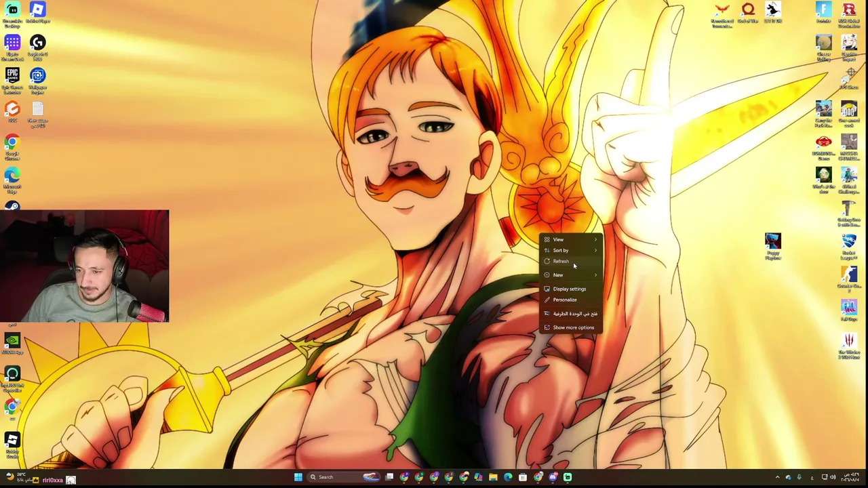Open Microsoft Store from the taskbar

coord(523,477)
